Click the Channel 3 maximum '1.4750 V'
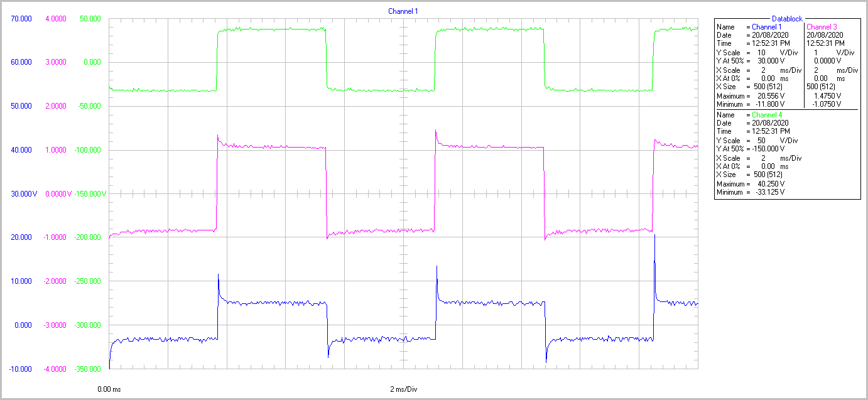 pos(827,96)
